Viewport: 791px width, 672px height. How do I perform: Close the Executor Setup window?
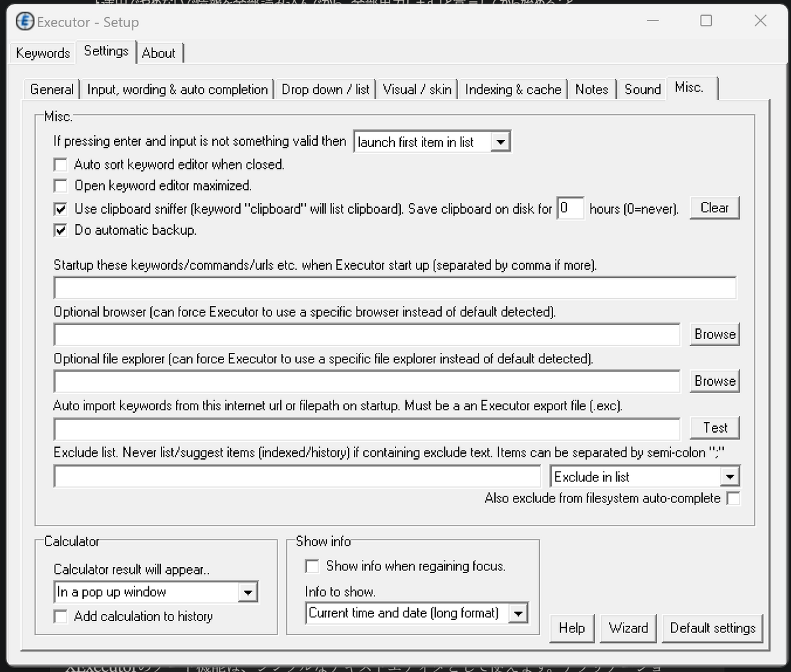tap(760, 21)
